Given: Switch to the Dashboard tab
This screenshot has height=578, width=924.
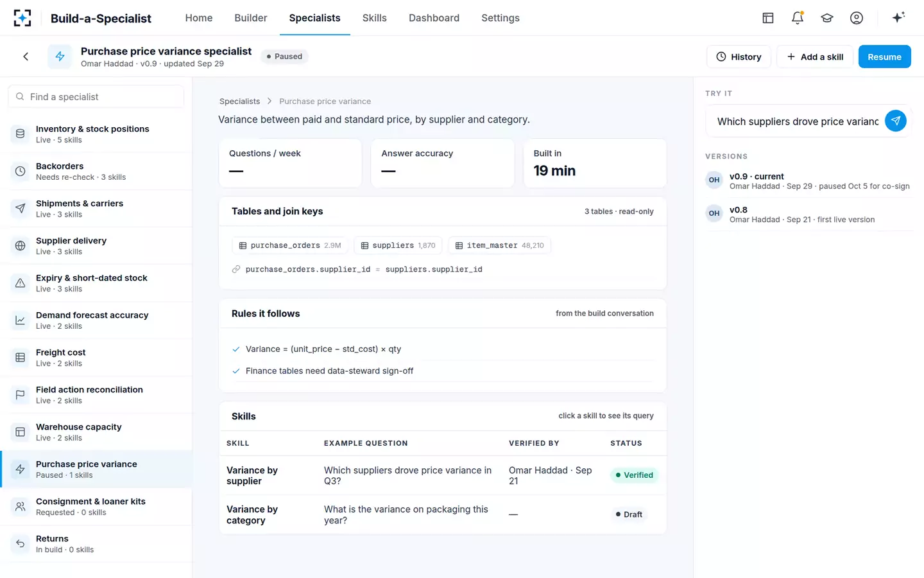Looking at the screenshot, I should (x=434, y=18).
